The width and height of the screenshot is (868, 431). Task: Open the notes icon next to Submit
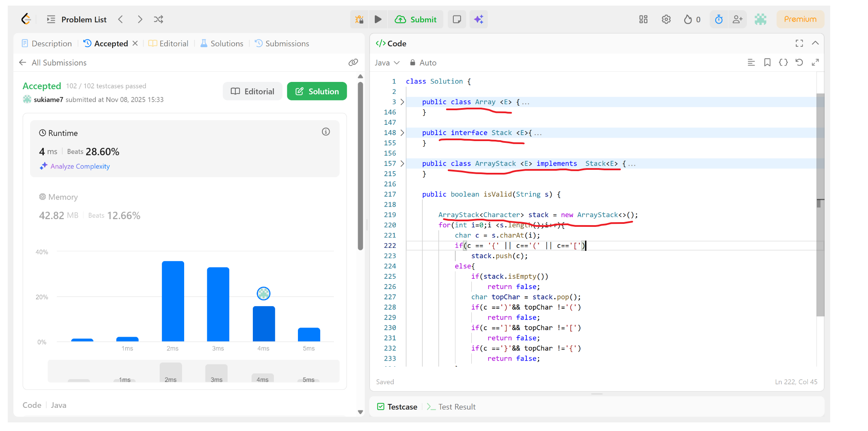(457, 19)
